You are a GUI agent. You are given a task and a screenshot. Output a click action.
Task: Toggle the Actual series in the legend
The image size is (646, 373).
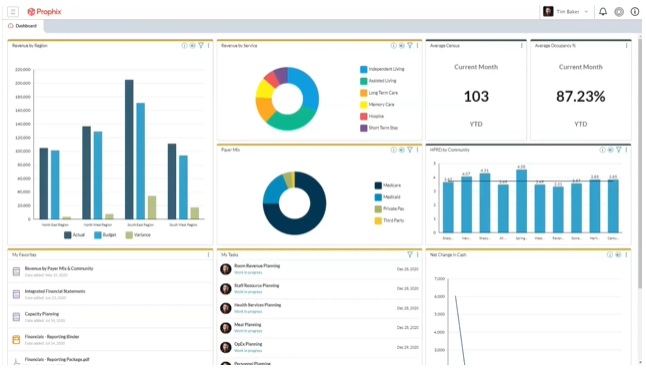pos(75,235)
